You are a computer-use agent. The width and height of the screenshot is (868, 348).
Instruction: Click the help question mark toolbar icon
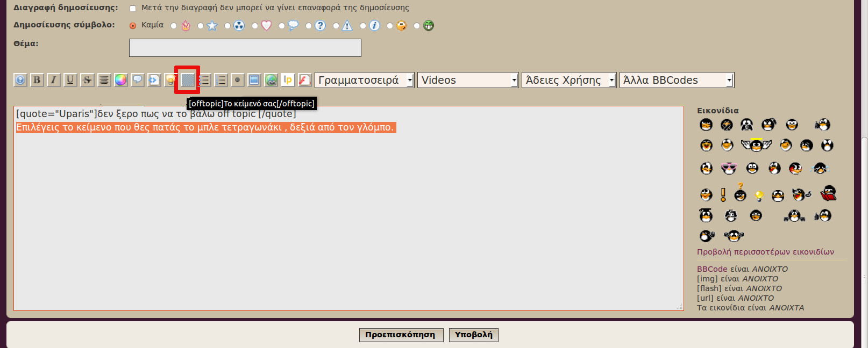[x=20, y=80]
